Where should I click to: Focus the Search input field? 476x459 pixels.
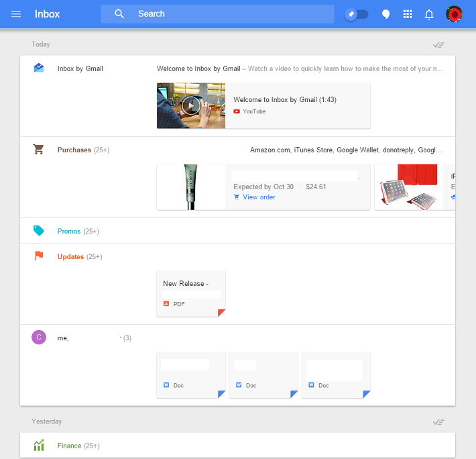click(x=217, y=14)
